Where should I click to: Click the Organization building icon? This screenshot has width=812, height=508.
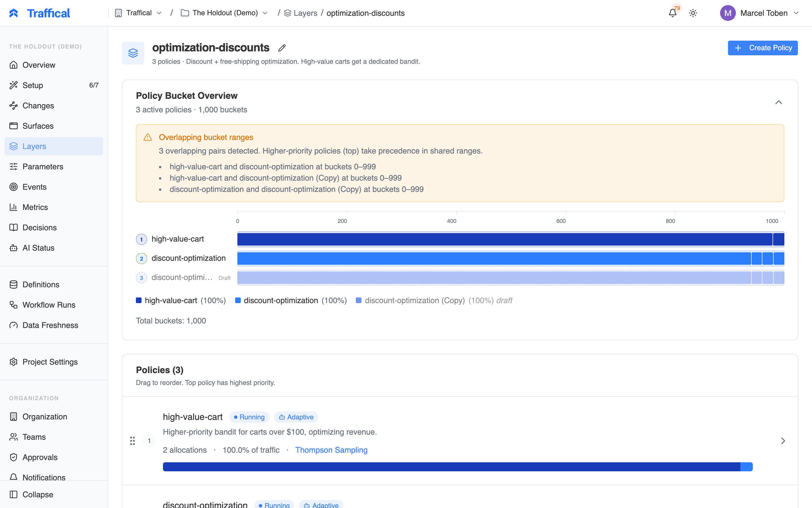click(x=14, y=417)
